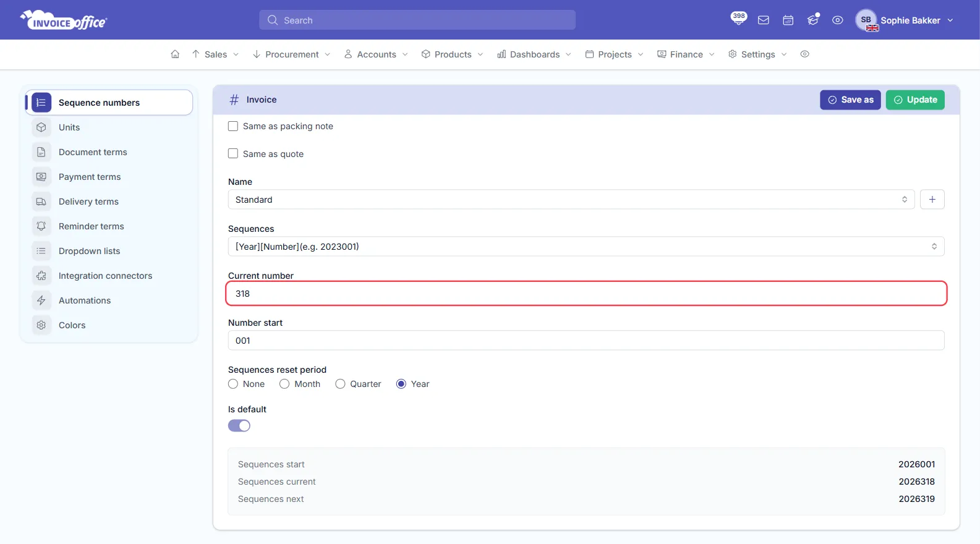Open the calendar icon in top bar

click(788, 20)
